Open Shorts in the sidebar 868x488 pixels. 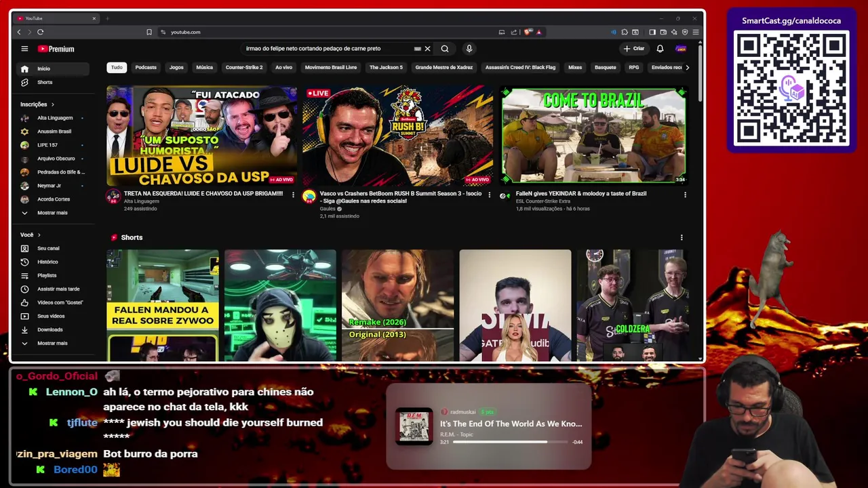(x=53, y=82)
